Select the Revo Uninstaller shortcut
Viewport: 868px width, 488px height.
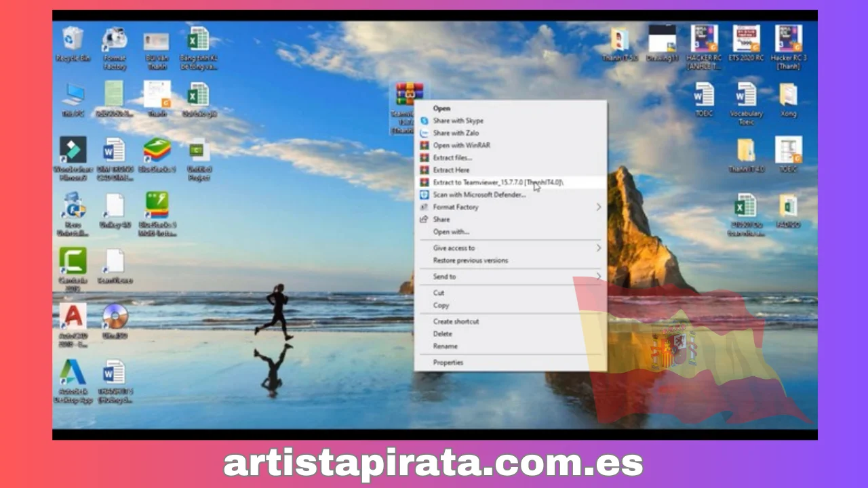click(73, 213)
